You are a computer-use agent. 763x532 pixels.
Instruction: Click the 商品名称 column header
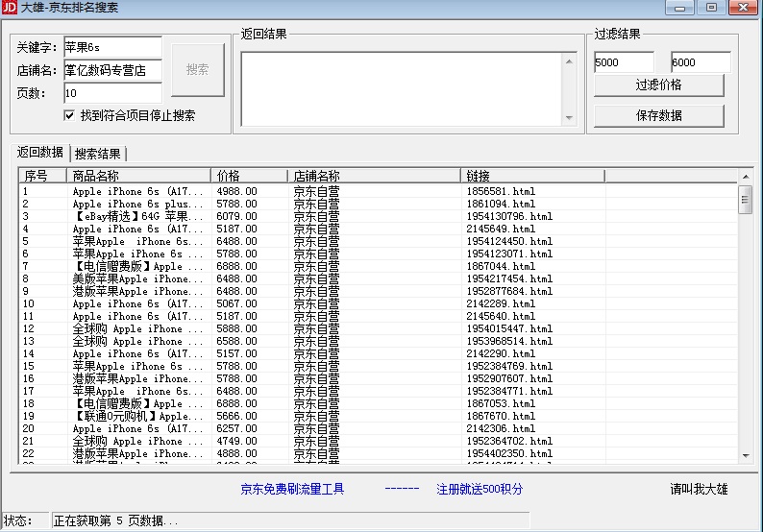click(139, 176)
